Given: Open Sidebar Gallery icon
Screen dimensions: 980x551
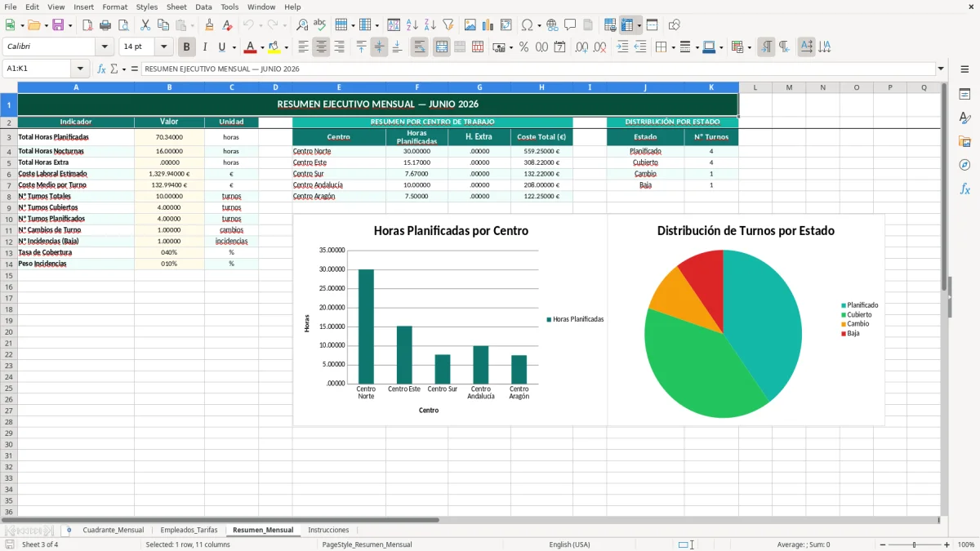Looking at the screenshot, I should [964, 141].
